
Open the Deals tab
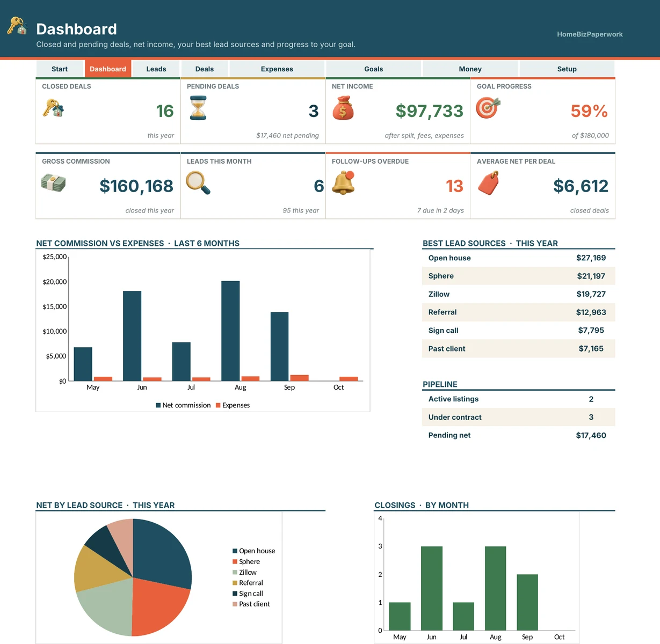205,69
